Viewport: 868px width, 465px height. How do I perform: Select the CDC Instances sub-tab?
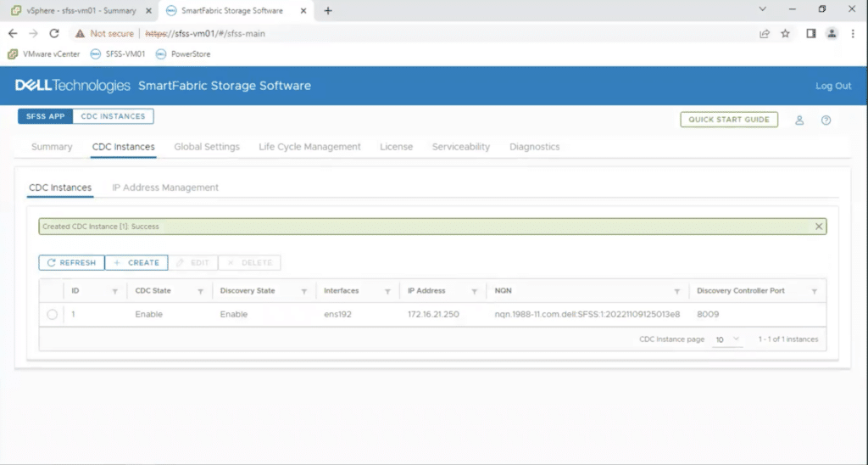[x=60, y=188]
